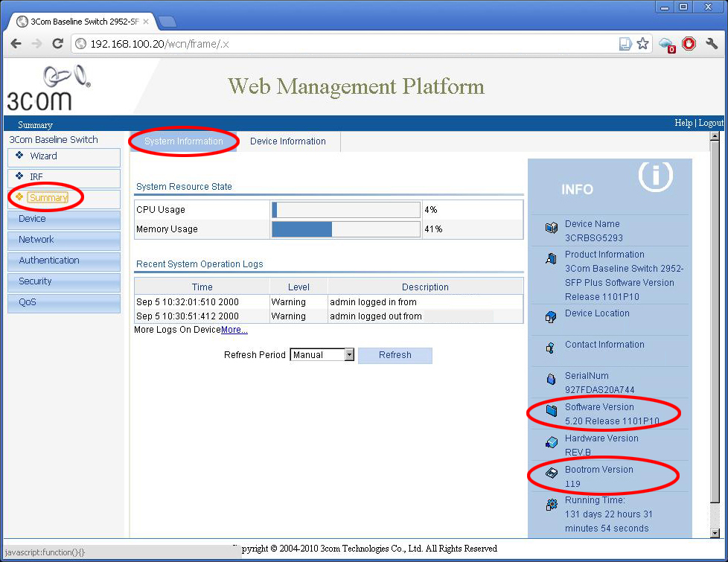728x562 pixels.
Task: Click the 4% CPU usage value
Action: pos(431,209)
